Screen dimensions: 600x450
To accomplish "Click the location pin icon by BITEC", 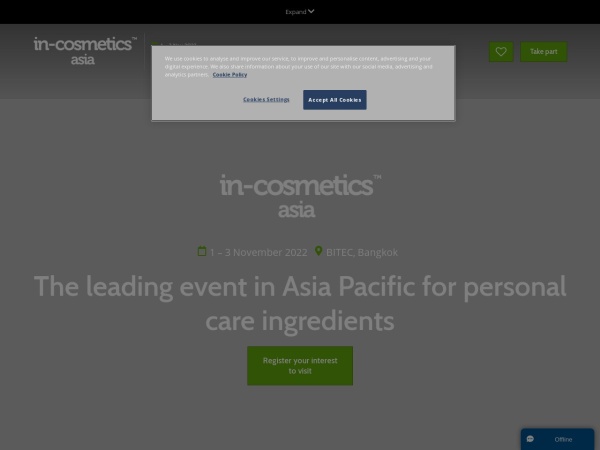I will pos(318,251).
